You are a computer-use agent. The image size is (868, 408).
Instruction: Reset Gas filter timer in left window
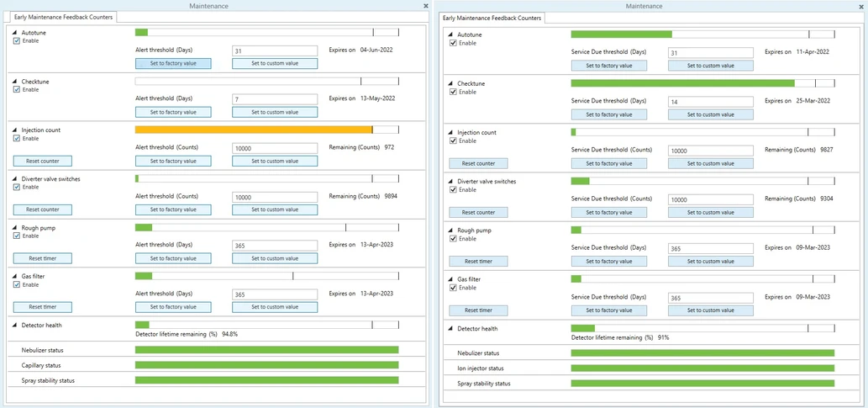[x=42, y=308]
